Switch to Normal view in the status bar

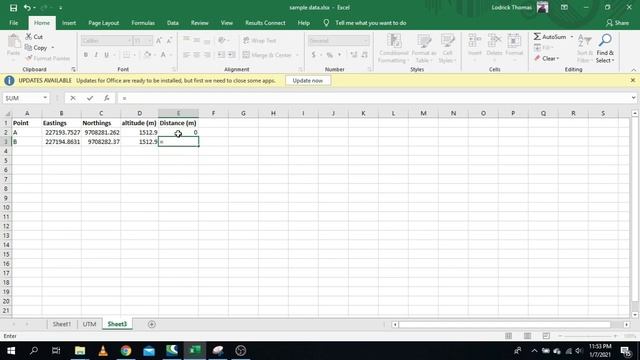point(509,336)
